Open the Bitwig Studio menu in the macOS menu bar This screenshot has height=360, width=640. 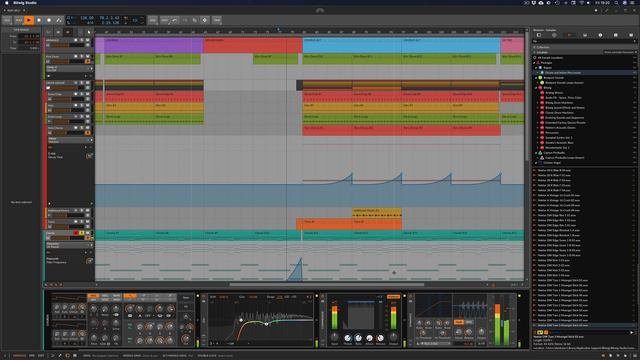(25, 2)
